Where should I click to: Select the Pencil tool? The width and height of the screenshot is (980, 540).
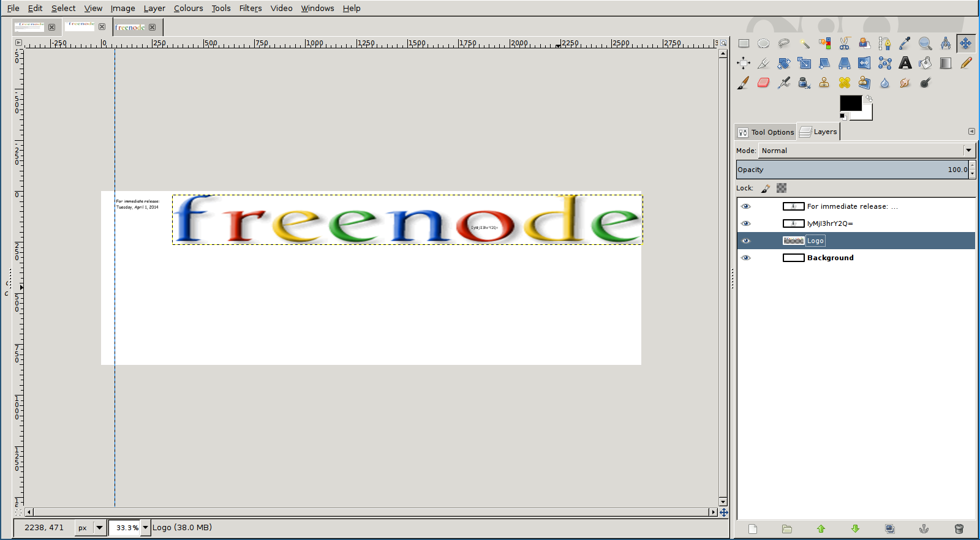[x=966, y=63]
